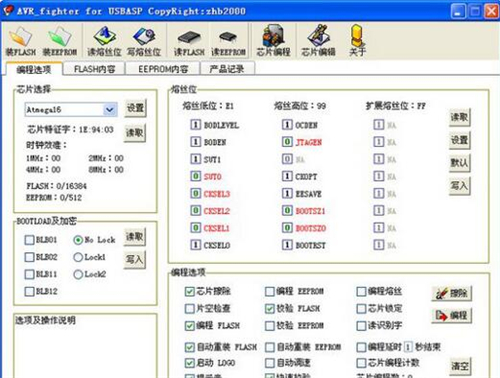
Task: Expand the Atmega16 chip selection dropdown
Action: pos(109,109)
